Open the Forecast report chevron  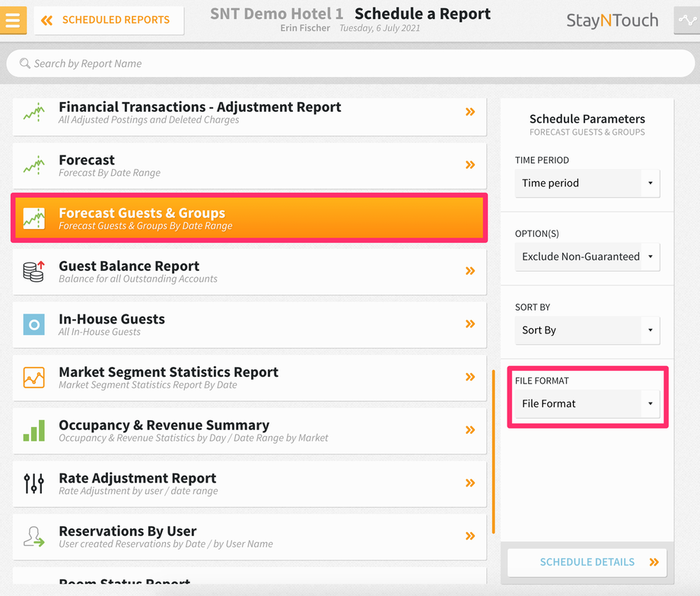click(x=470, y=164)
